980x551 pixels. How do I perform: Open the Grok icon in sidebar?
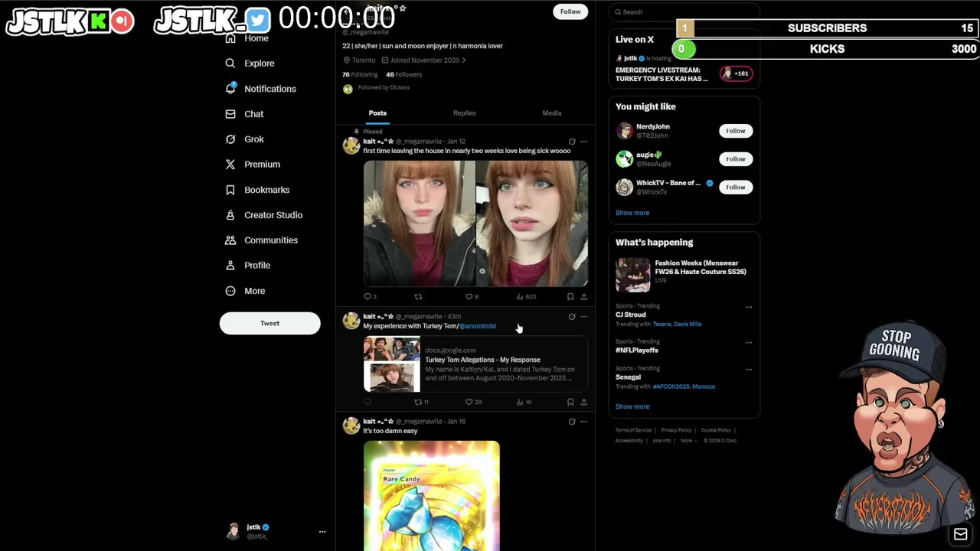coord(230,139)
